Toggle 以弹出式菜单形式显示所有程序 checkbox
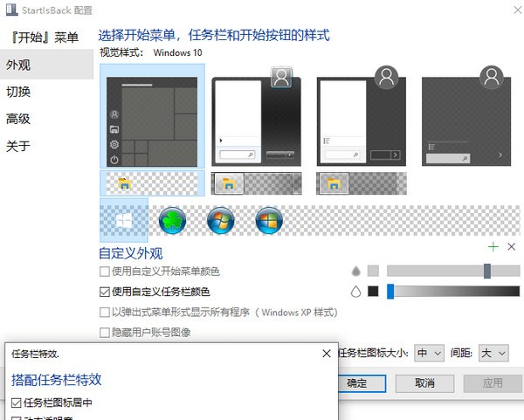 (x=105, y=313)
